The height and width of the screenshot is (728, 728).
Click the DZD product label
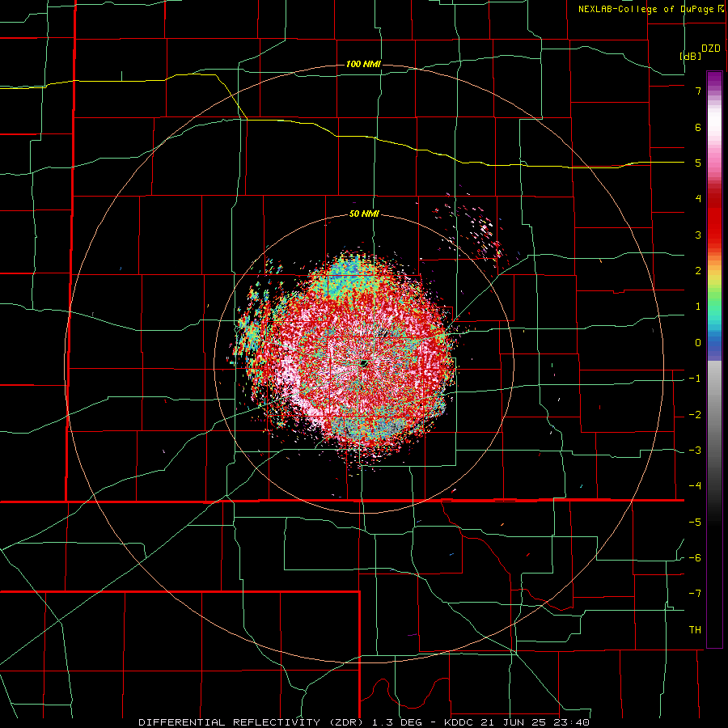coord(711,49)
